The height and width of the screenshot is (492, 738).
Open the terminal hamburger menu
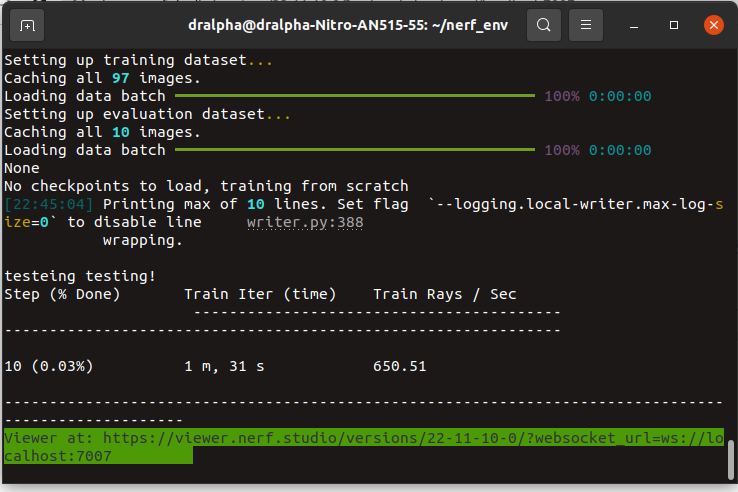(x=586, y=25)
